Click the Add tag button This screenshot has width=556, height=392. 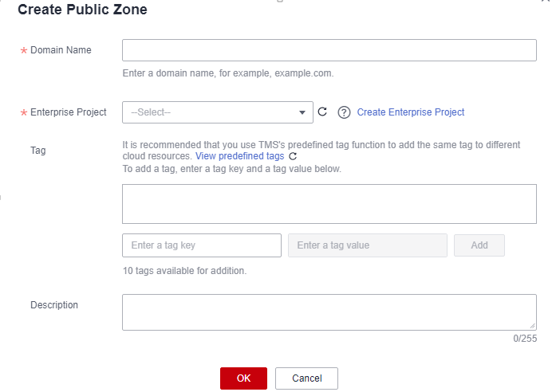(x=479, y=245)
